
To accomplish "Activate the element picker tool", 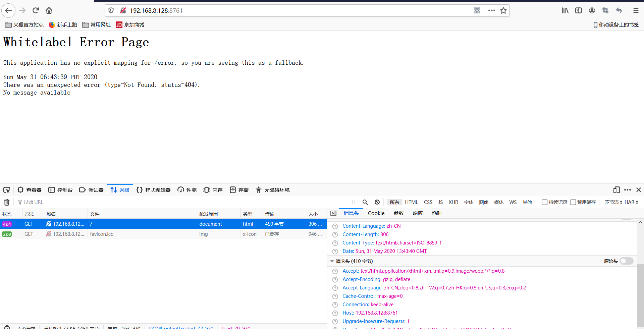I will (x=7, y=190).
